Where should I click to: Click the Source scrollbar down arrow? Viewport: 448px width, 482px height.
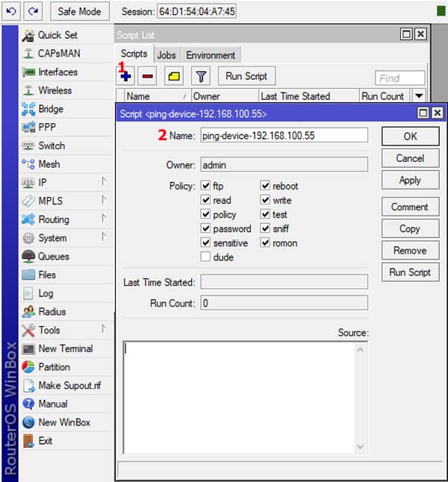[x=361, y=446]
